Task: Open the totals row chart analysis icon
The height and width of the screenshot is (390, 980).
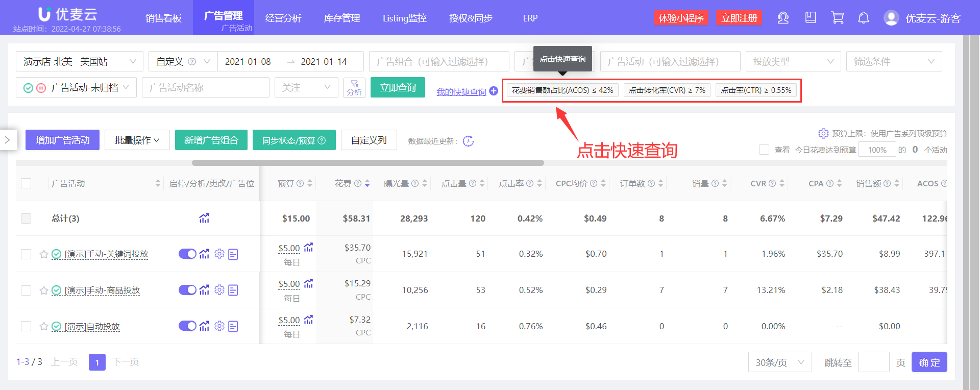Action: point(204,218)
